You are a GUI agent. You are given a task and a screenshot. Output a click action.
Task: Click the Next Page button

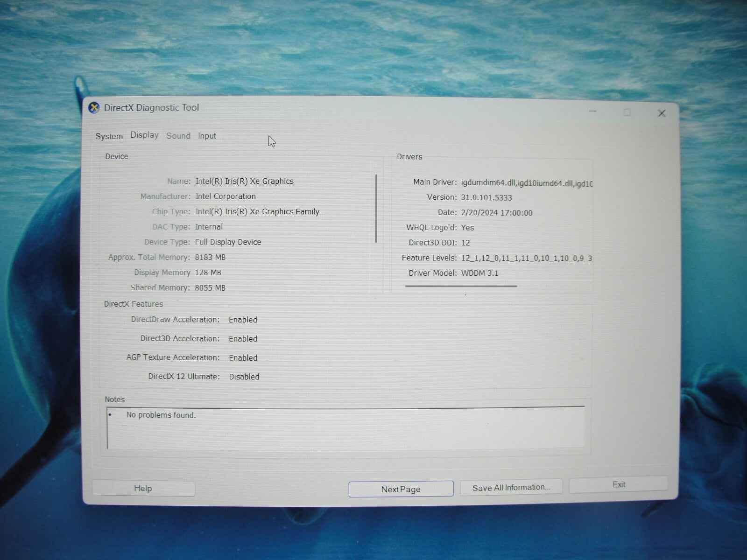[x=401, y=489]
